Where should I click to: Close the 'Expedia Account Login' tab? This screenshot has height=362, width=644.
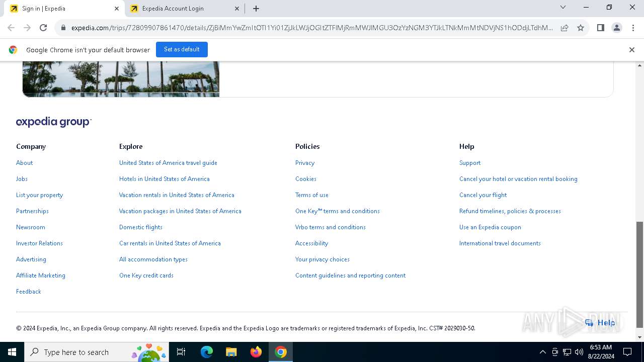click(x=237, y=9)
